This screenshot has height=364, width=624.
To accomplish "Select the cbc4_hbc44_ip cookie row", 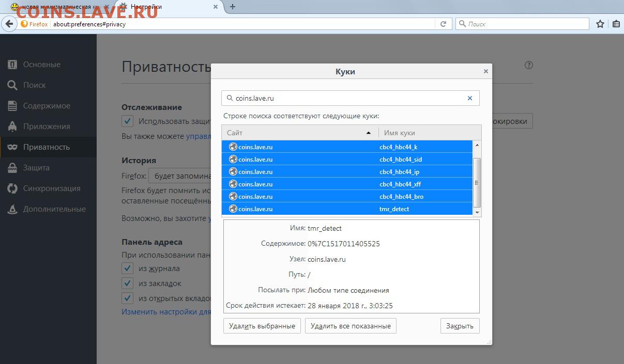I will coord(347,171).
